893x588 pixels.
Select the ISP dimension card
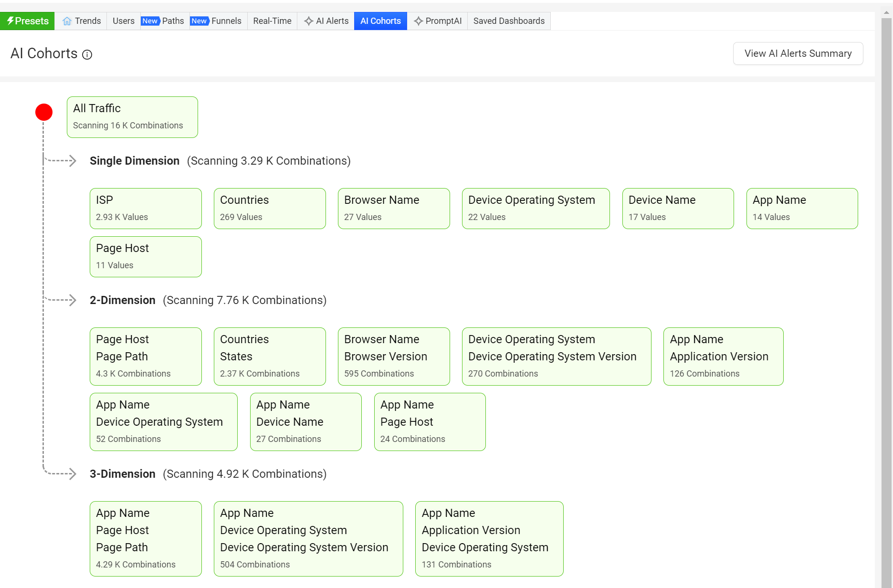click(146, 209)
